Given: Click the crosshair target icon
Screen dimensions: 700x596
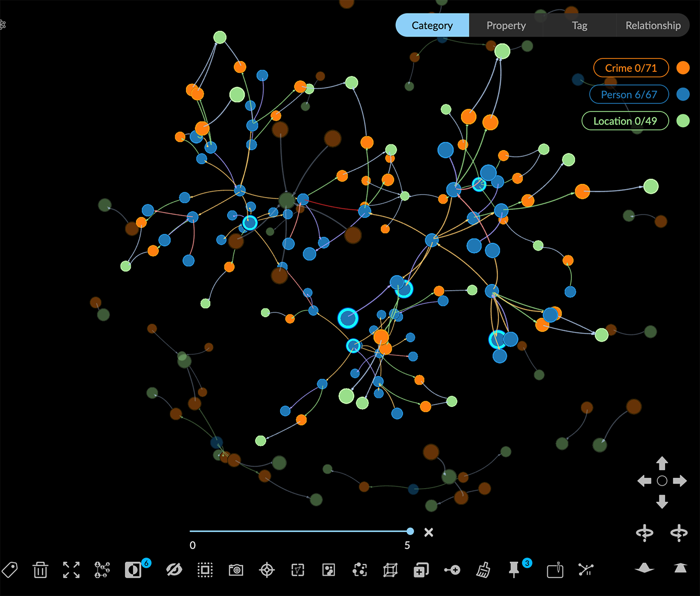Looking at the screenshot, I should click(x=267, y=570).
